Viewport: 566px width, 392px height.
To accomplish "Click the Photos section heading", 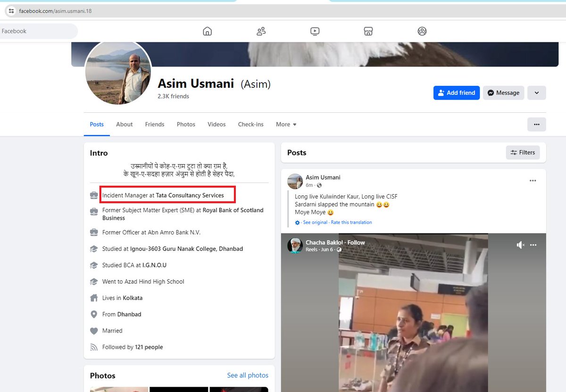I will point(103,375).
